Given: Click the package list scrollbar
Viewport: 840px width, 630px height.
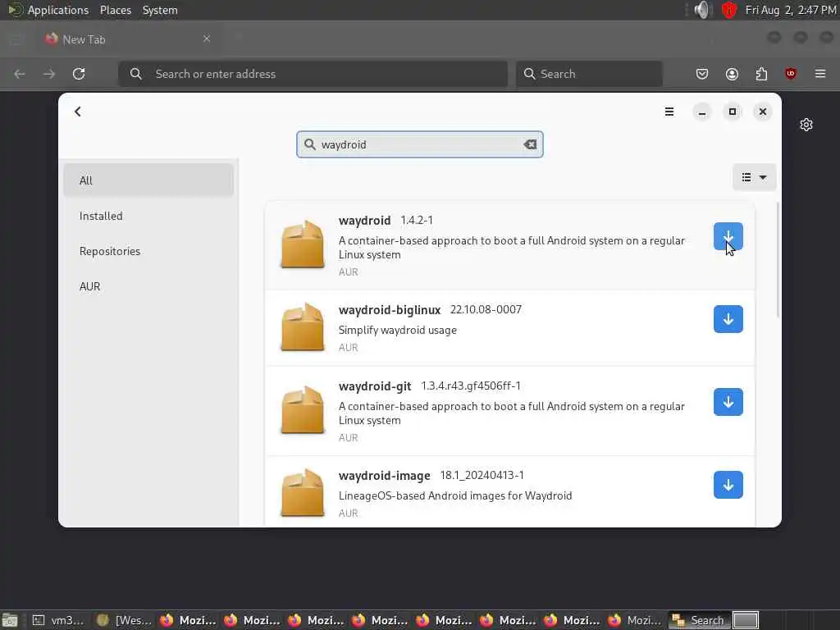Looking at the screenshot, I should (778, 260).
